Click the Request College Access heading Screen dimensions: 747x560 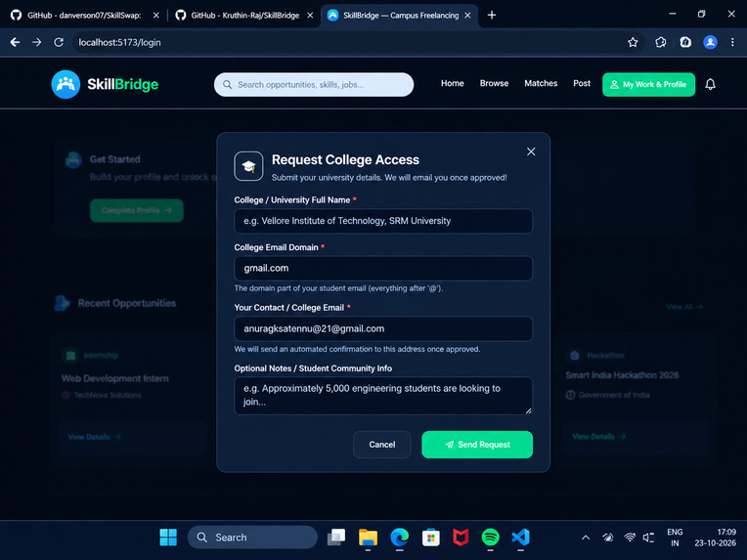(x=345, y=159)
